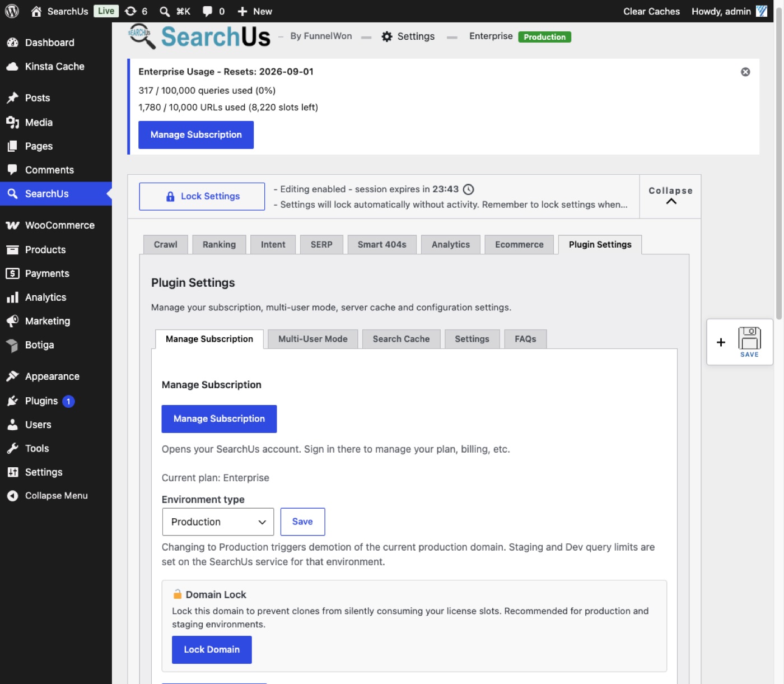The height and width of the screenshot is (684, 784).
Task: Dismiss the Enterprise Usage notice
Action: [x=745, y=72]
